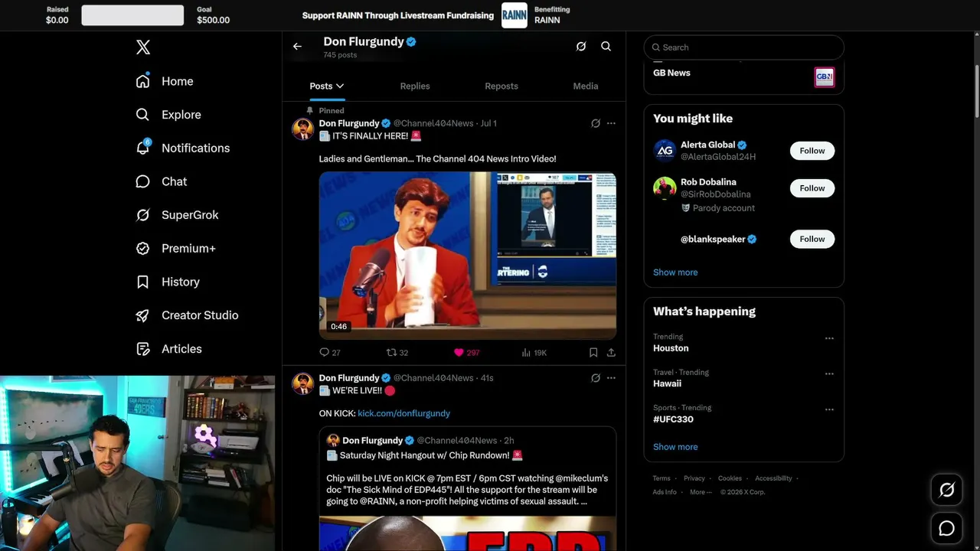Viewport: 980px width, 551px height.
Task: View analytics showing 19K on pinned post
Action: [x=534, y=353]
